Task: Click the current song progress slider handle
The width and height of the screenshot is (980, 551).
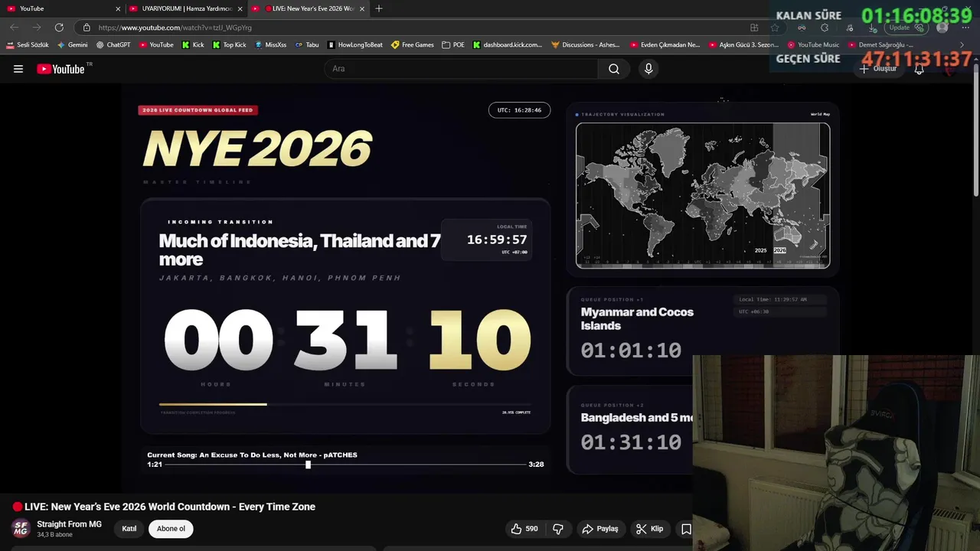Action: (x=308, y=465)
